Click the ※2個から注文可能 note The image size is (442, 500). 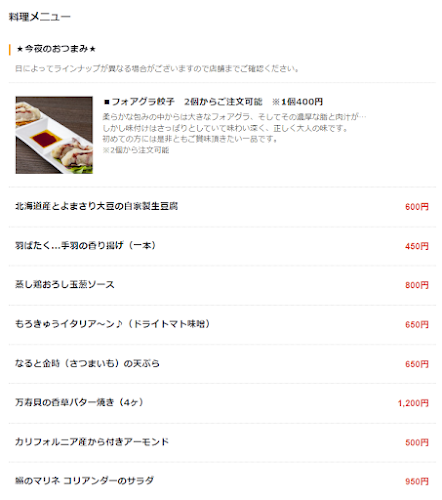pos(136,150)
